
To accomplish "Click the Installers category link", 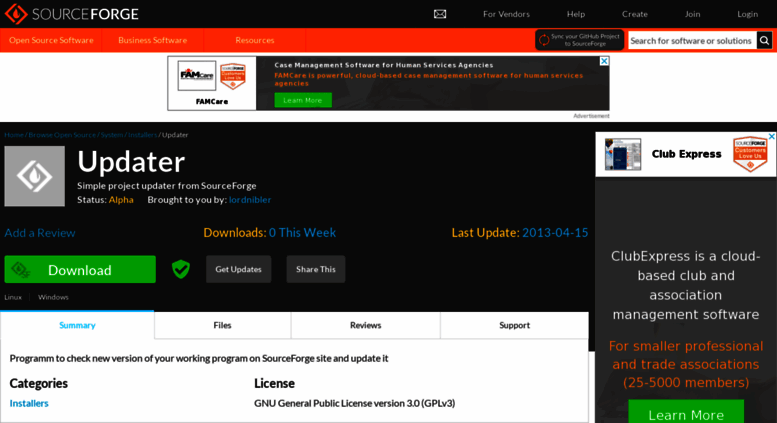I will pyautogui.click(x=29, y=403).
